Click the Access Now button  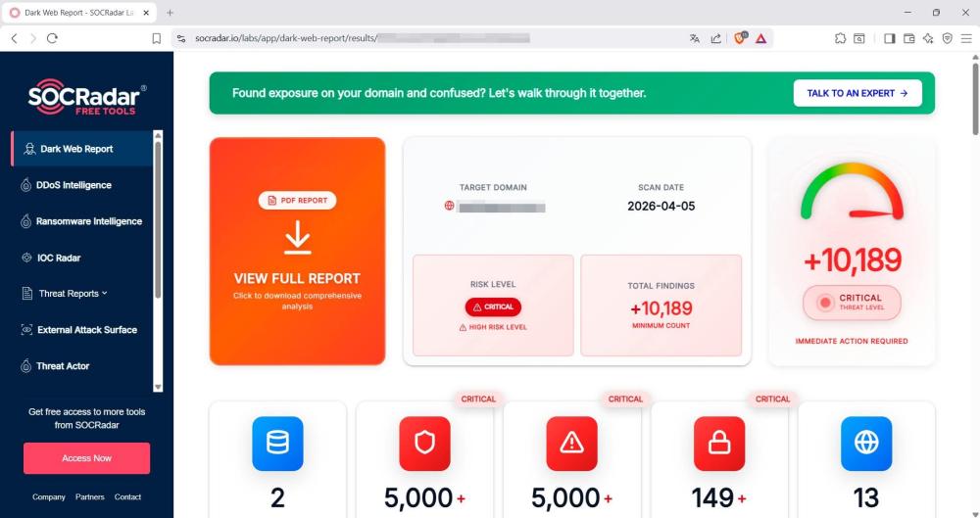[87, 458]
